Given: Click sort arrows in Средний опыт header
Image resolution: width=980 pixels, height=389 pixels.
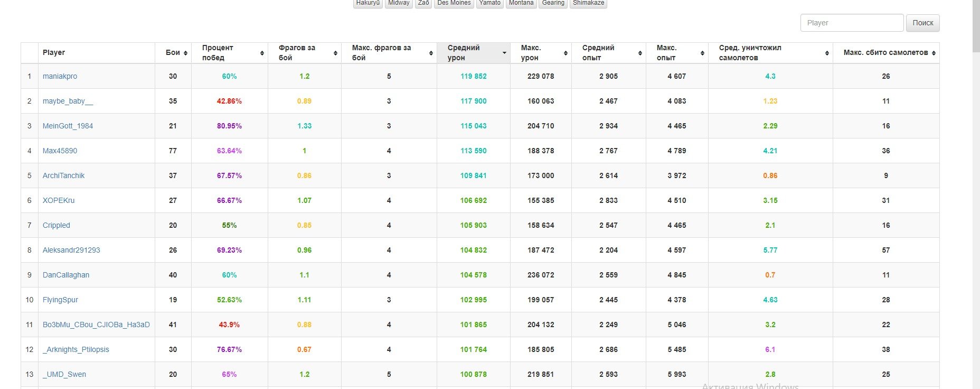Looking at the screenshot, I should [x=640, y=53].
